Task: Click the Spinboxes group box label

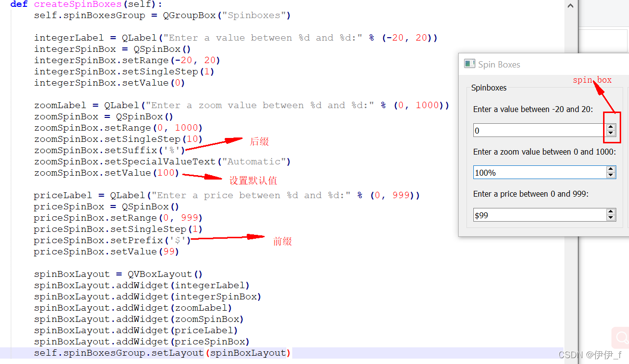Action: 489,88
